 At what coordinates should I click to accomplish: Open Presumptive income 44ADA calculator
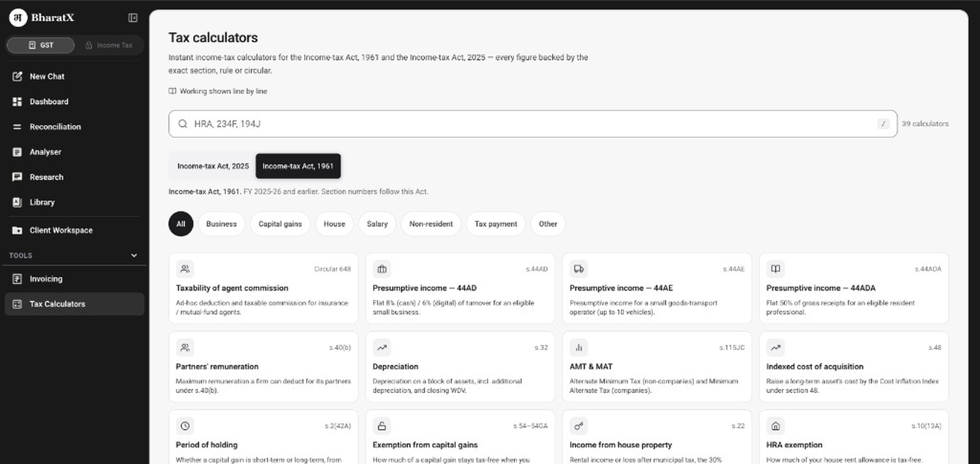coord(854,288)
